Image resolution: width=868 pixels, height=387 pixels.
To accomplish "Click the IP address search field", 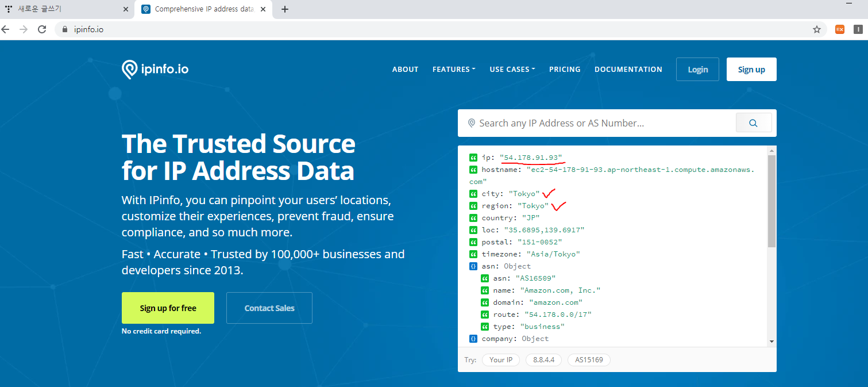I will coord(597,123).
